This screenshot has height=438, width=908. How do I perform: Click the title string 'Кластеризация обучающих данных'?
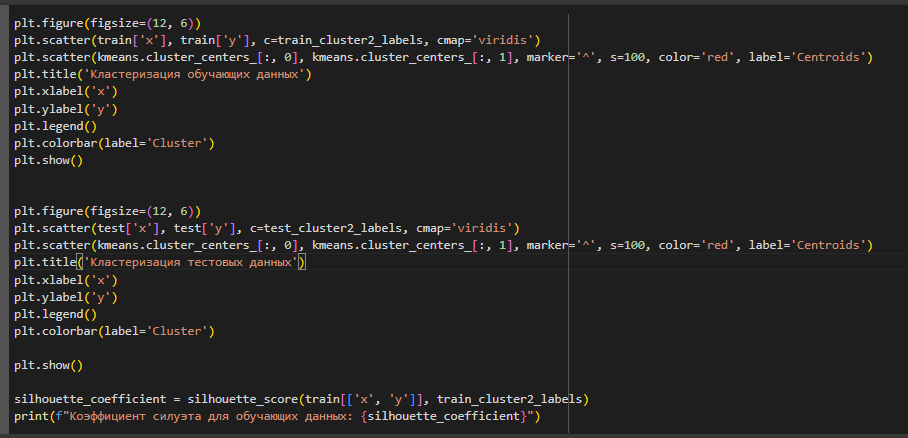click(196, 75)
